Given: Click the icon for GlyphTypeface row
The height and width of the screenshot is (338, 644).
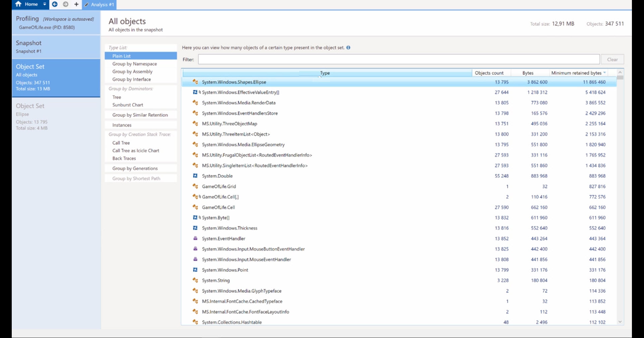Looking at the screenshot, I should pos(195,291).
